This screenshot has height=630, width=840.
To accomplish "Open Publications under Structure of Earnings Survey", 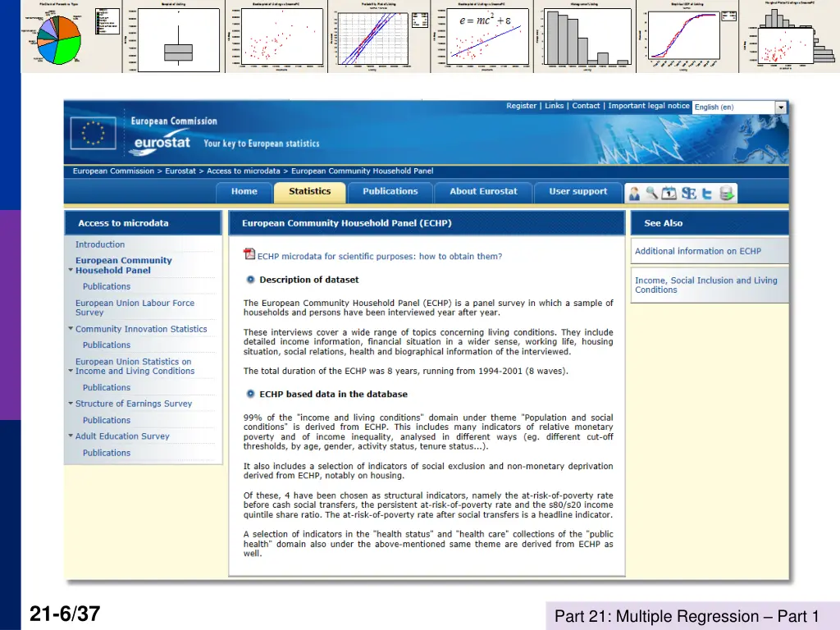I will [x=107, y=420].
